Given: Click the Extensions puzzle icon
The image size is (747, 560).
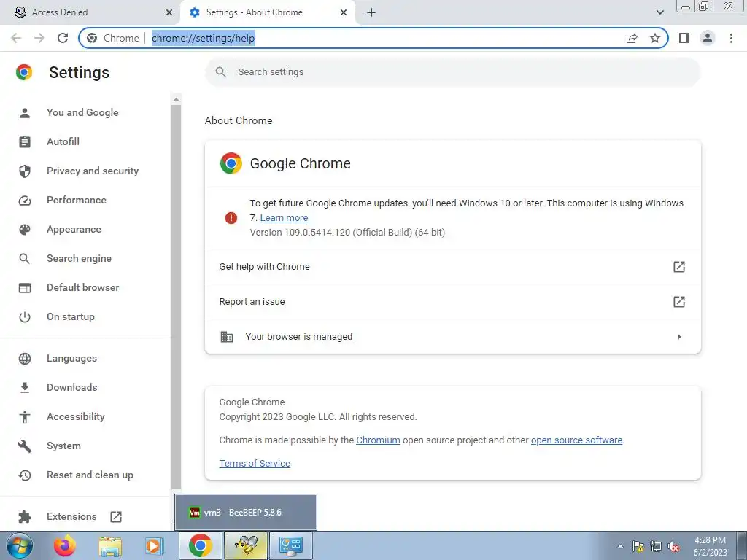Looking at the screenshot, I should click(25, 517).
